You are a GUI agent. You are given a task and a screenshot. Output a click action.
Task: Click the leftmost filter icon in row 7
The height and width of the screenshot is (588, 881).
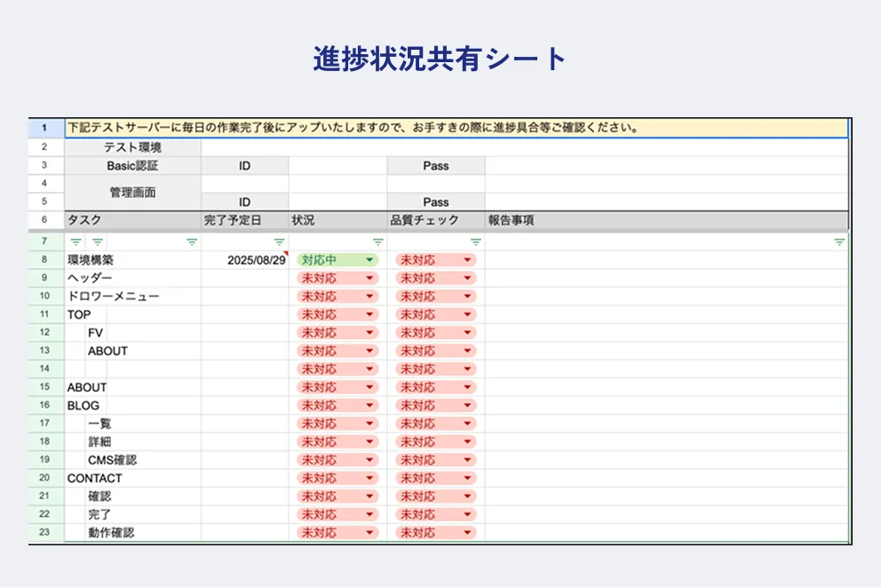[x=75, y=242]
